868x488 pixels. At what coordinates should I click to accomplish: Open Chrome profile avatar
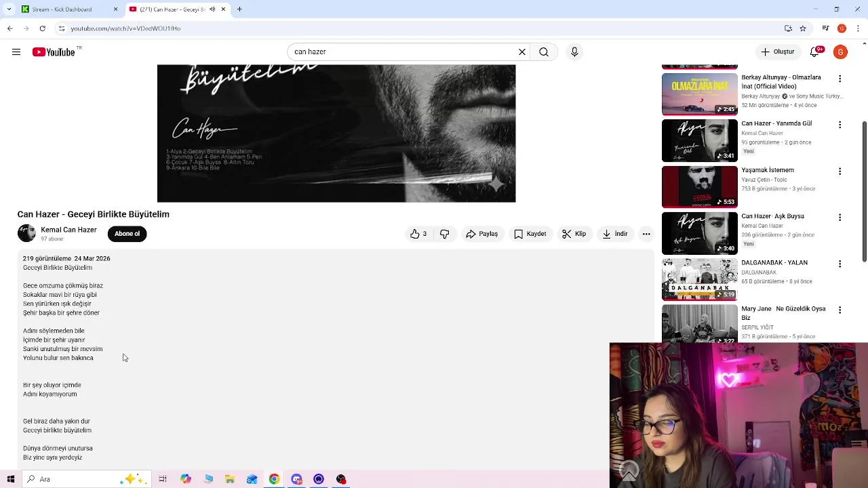[842, 28]
